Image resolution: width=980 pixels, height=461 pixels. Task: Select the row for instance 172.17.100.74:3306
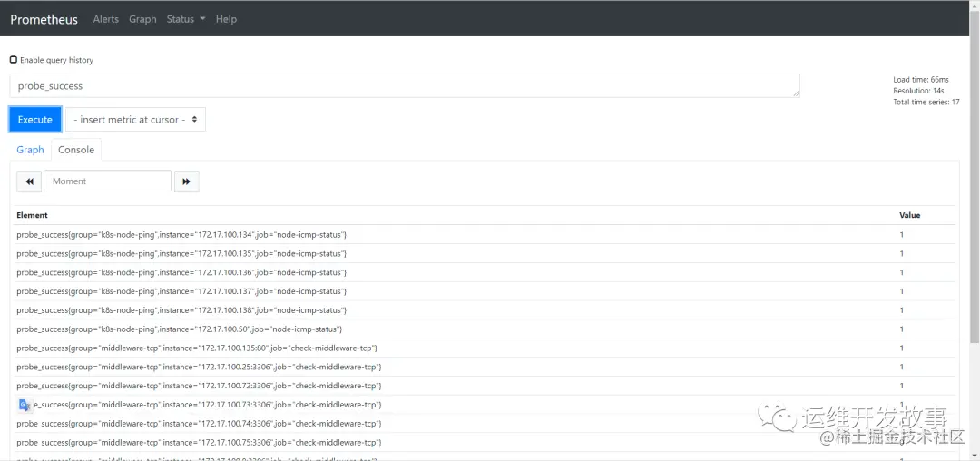[x=485, y=424]
